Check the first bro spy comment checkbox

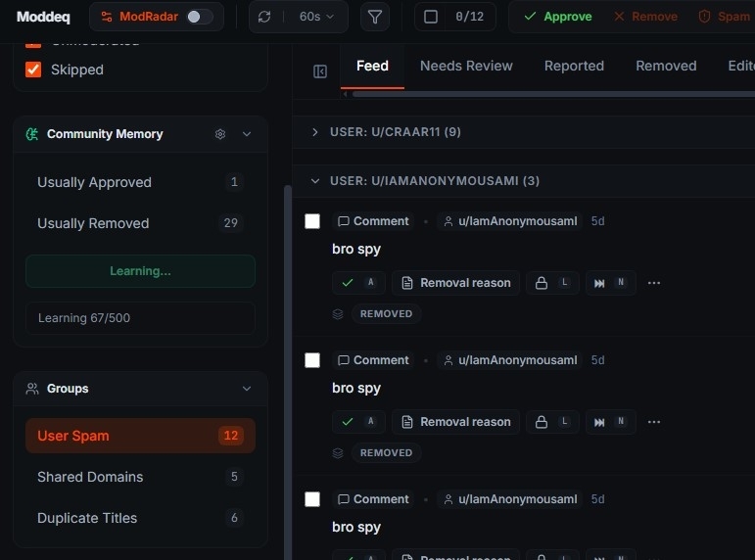pyautogui.click(x=312, y=221)
